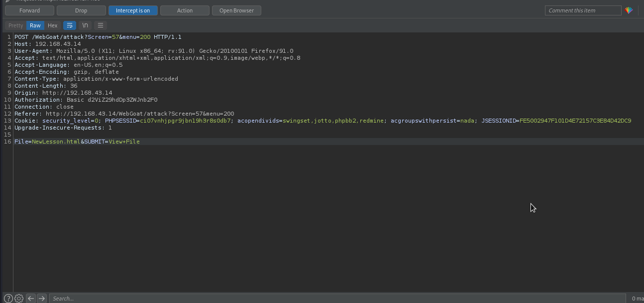Drop the intercepted request

click(81, 10)
